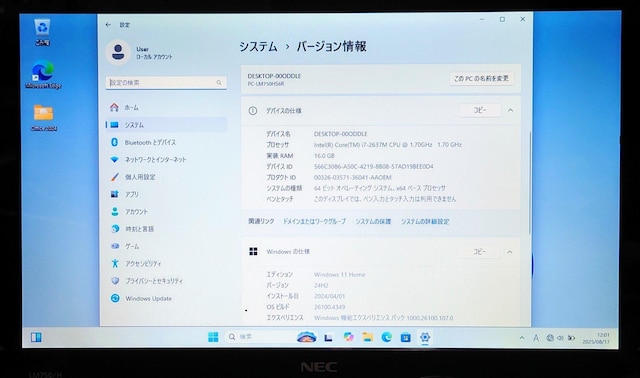Select システム in the settings sidebar
The image size is (640, 378).
coord(166,125)
